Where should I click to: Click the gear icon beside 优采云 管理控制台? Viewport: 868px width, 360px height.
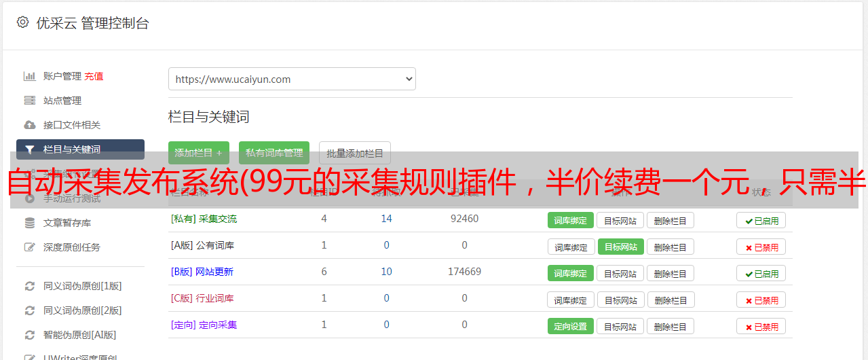(22, 22)
